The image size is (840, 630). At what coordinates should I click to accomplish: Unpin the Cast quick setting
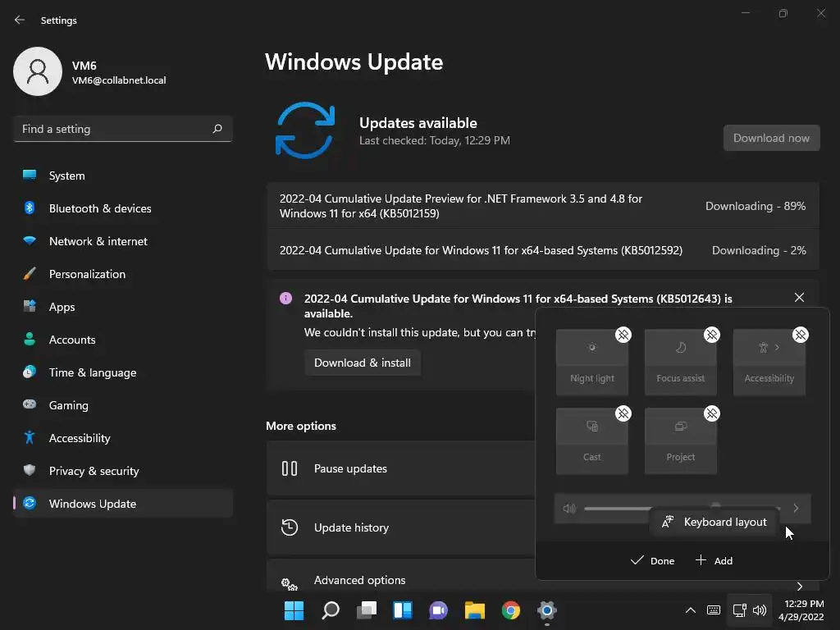click(x=623, y=413)
